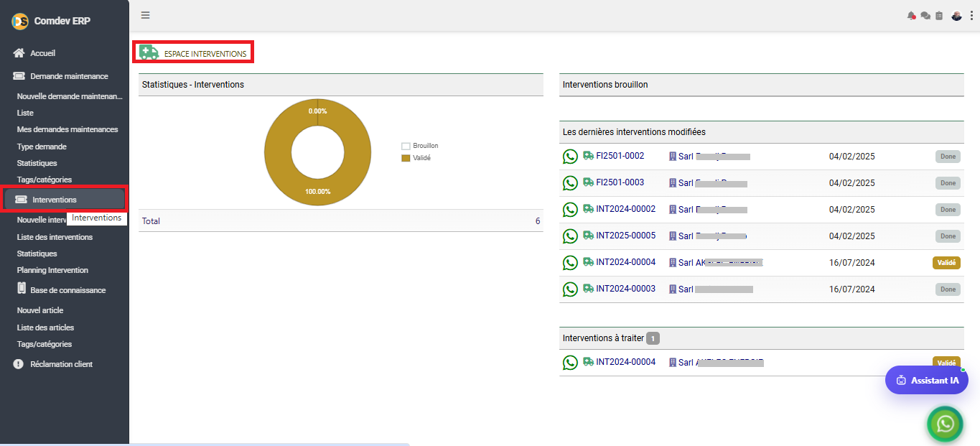Click the Comdev ERP logo
The image size is (980, 446).
point(20,22)
